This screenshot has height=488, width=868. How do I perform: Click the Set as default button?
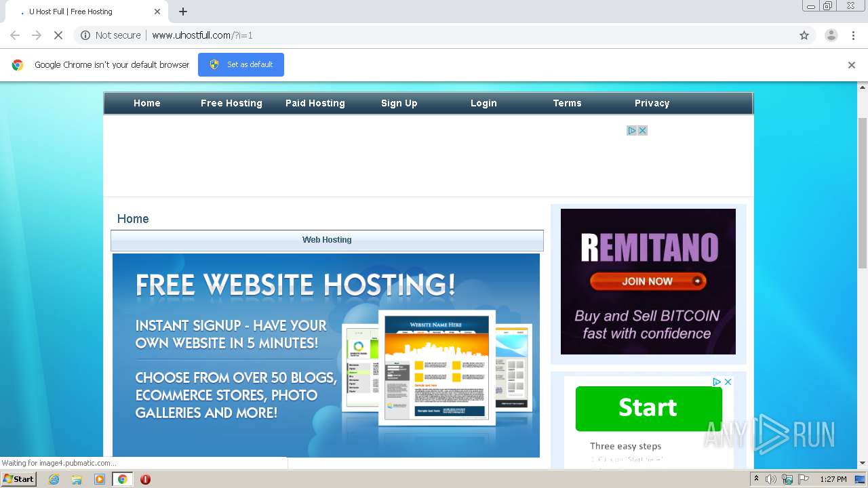[x=241, y=64]
